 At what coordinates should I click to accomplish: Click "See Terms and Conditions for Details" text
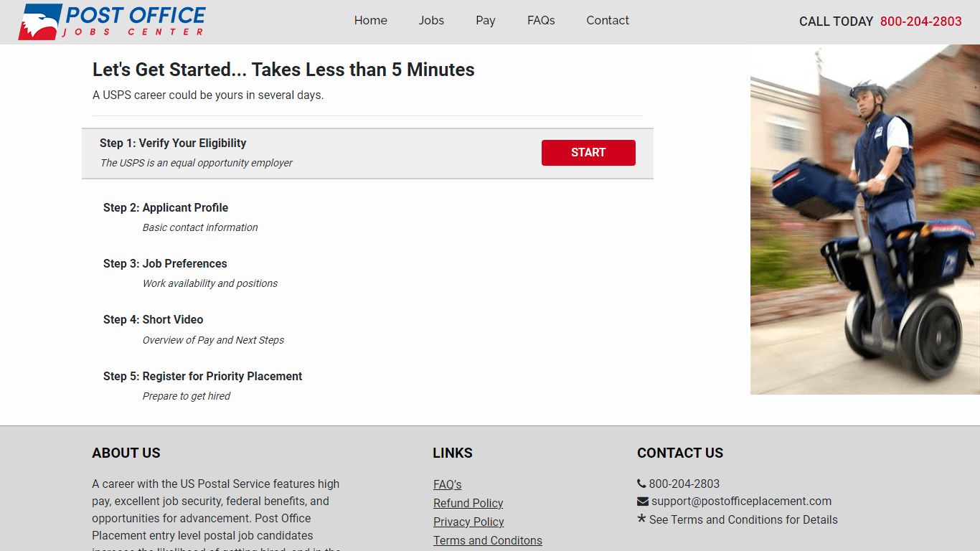click(743, 519)
